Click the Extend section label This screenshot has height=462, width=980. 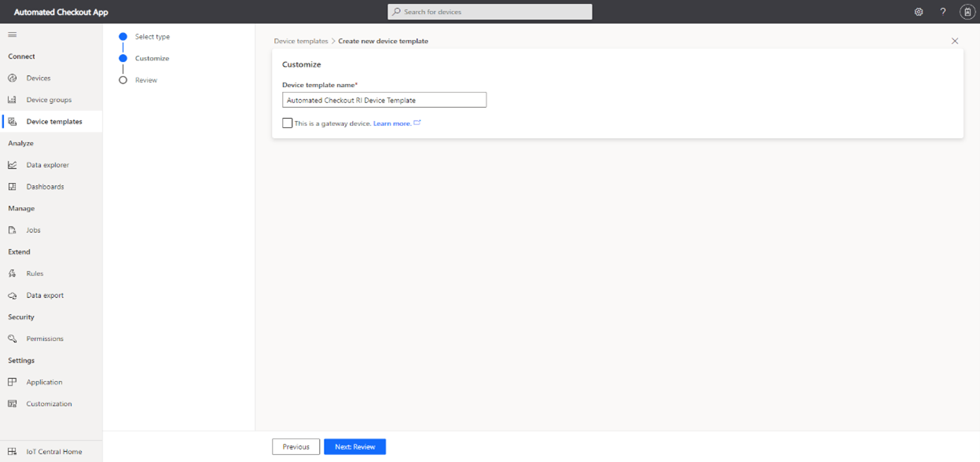tap(19, 251)
